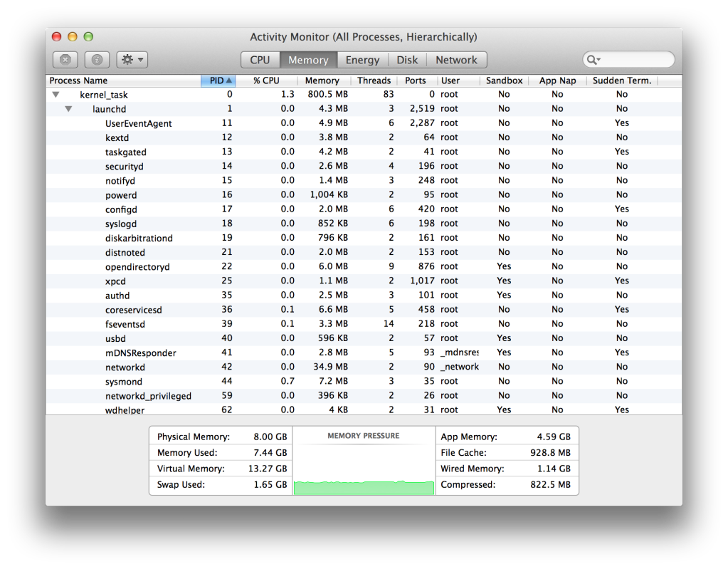The width and height of the screenshot is (728, 569).
Task: Select the coreservicesd process
Action: click(x=134, y=310)
